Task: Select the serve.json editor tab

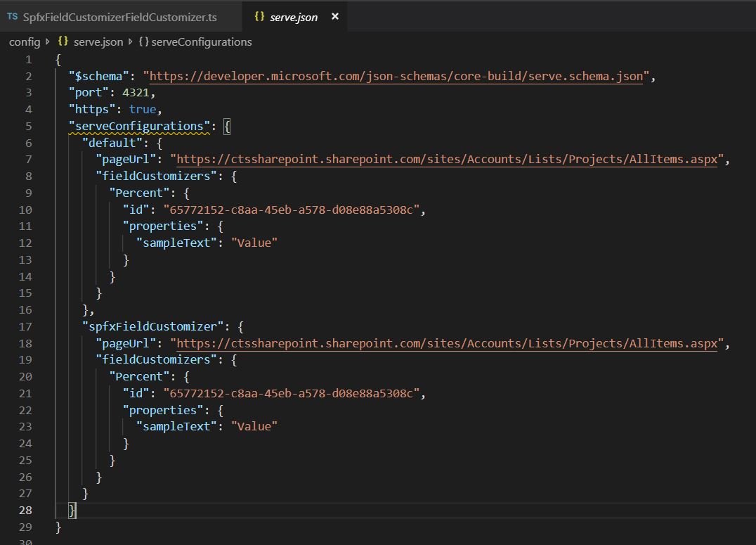Action: [294, 18]
